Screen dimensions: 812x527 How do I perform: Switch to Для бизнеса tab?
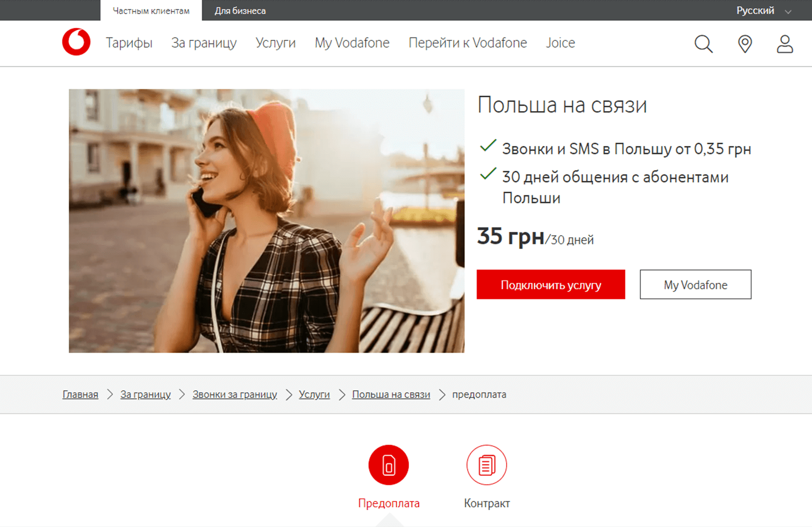pyautogui.click(x=240, y=10)
